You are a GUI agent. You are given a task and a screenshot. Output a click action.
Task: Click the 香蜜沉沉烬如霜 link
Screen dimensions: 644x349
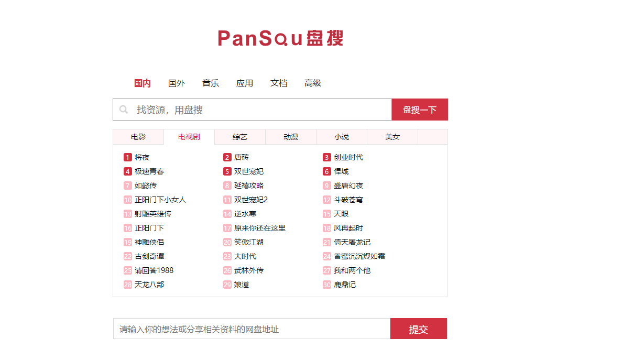(x=359, y=256)
